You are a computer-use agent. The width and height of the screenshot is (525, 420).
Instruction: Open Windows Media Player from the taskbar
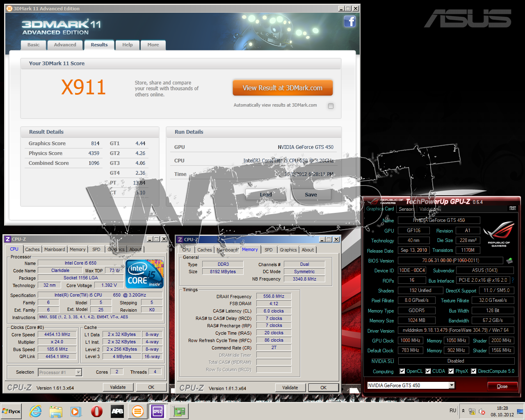click(x=75, y=411)
